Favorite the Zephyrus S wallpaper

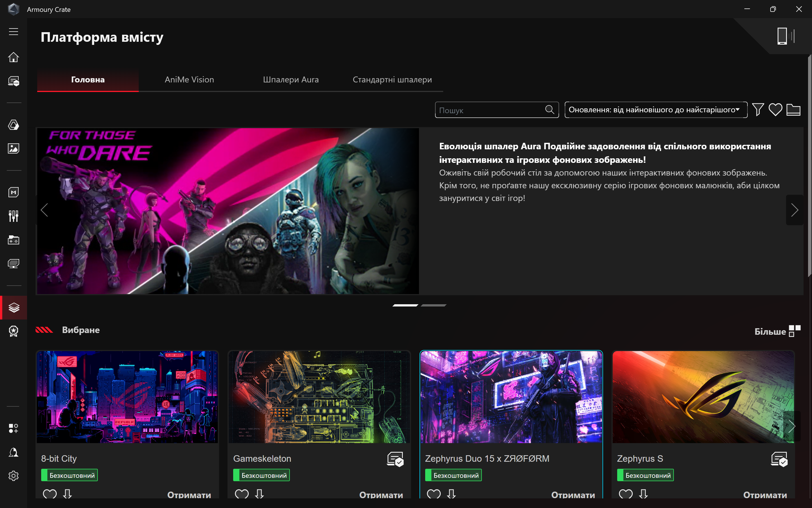625,494
